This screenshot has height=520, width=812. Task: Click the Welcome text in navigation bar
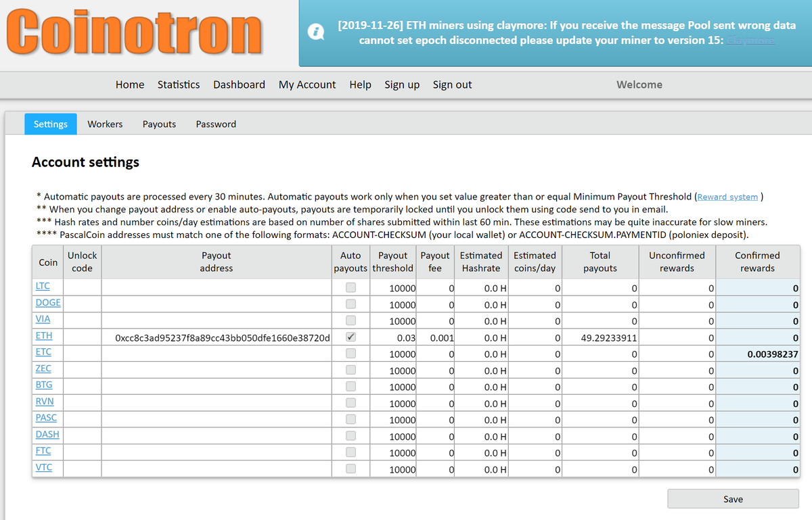(639, 85)
